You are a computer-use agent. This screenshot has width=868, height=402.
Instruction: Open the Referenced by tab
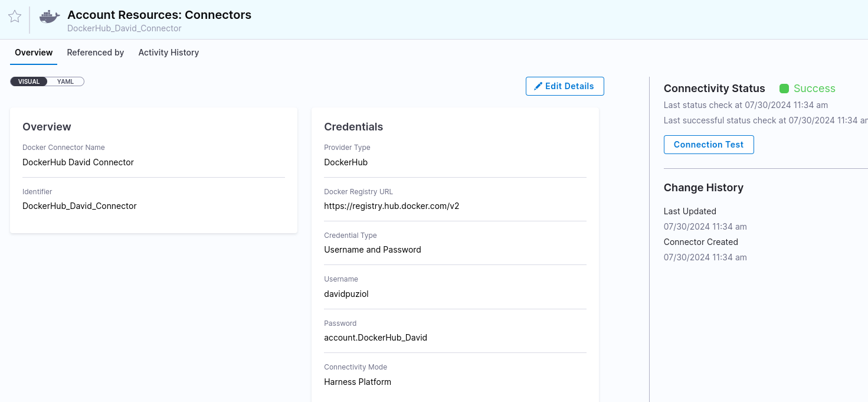click(x=96, y=53)
